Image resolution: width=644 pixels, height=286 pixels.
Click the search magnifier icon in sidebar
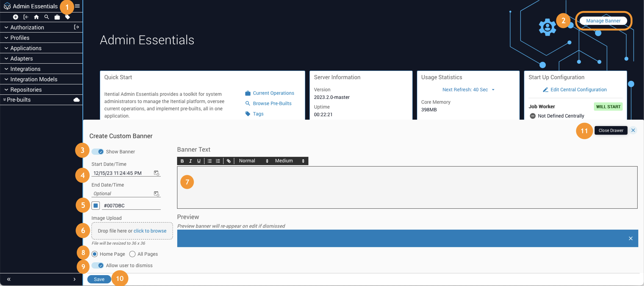(x=46, y=17)
